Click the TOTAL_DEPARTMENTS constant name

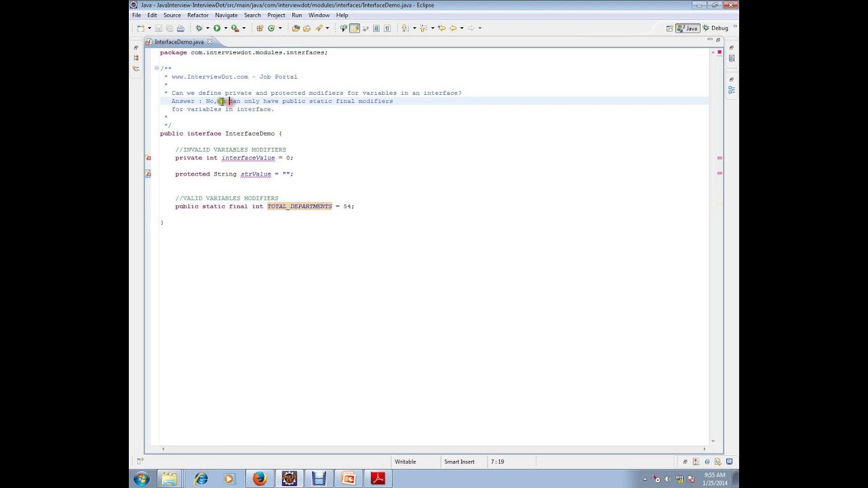click(x=300, y=207)
